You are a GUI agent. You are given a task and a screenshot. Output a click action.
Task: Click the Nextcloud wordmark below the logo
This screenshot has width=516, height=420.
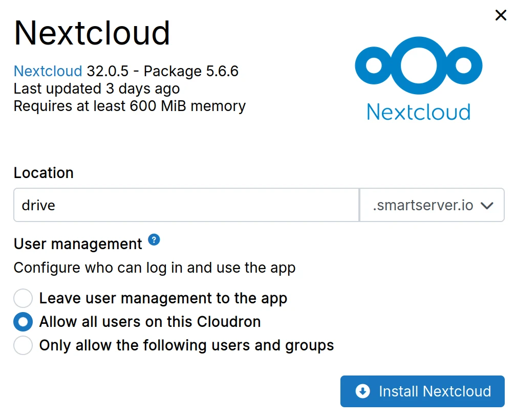point(418,112)
